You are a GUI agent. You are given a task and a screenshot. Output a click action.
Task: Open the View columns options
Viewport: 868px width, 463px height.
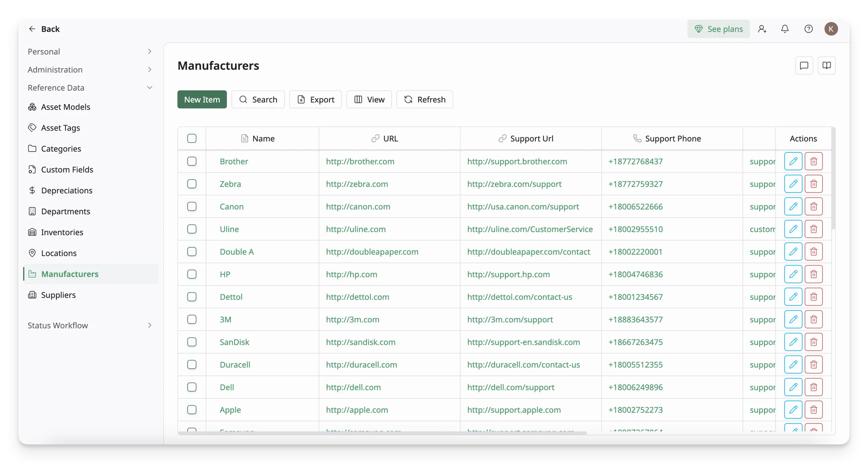pos(369,99)
